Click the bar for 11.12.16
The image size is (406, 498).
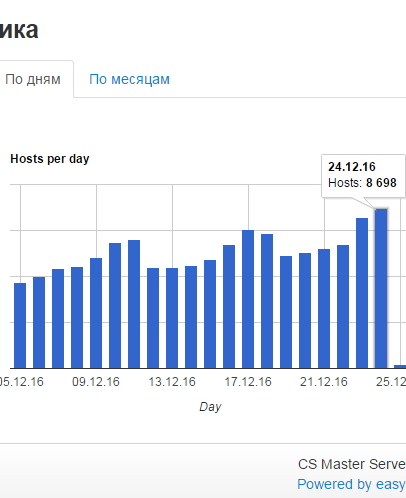click(134, 304)
